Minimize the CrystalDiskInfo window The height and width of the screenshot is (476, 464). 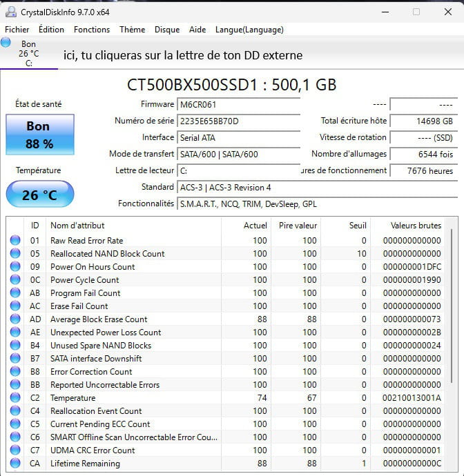pyautogui.click(x=385, y=12)
